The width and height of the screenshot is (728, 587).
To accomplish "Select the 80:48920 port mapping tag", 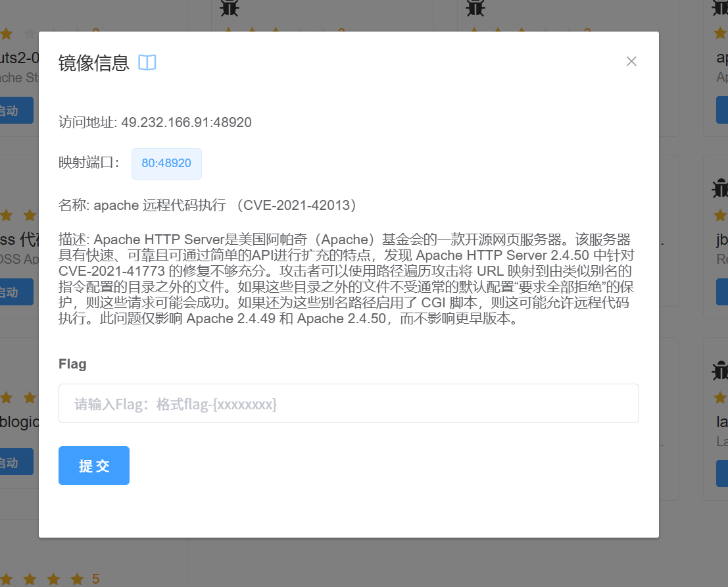I will pyautogui.click(x=166, y=164).
